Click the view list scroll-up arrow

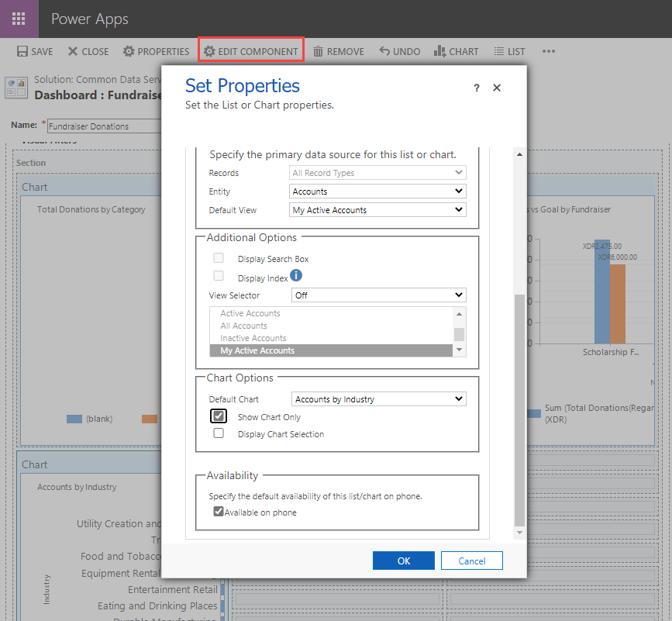[460, 314]
